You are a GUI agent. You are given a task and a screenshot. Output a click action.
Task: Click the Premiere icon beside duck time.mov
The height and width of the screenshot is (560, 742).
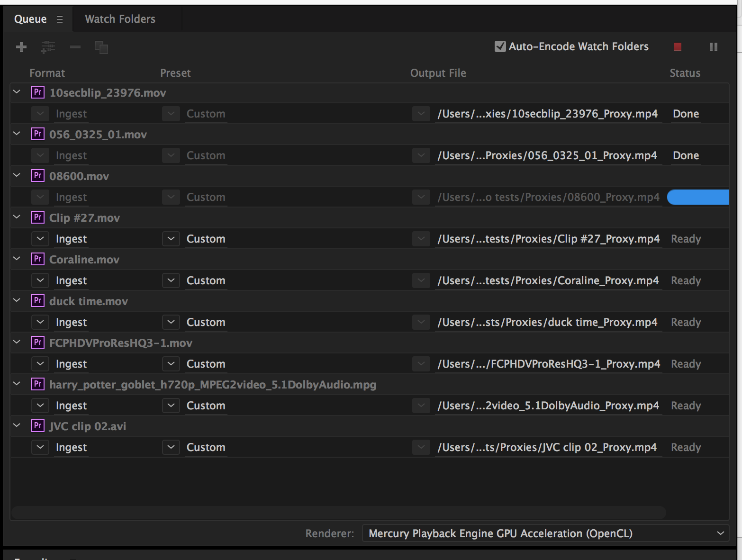pos(38,301)
